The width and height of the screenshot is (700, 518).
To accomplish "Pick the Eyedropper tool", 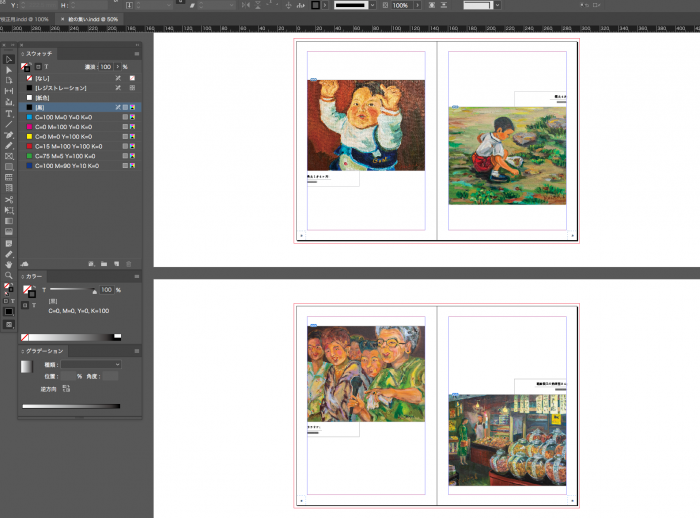I will click(x=8, y=254).
